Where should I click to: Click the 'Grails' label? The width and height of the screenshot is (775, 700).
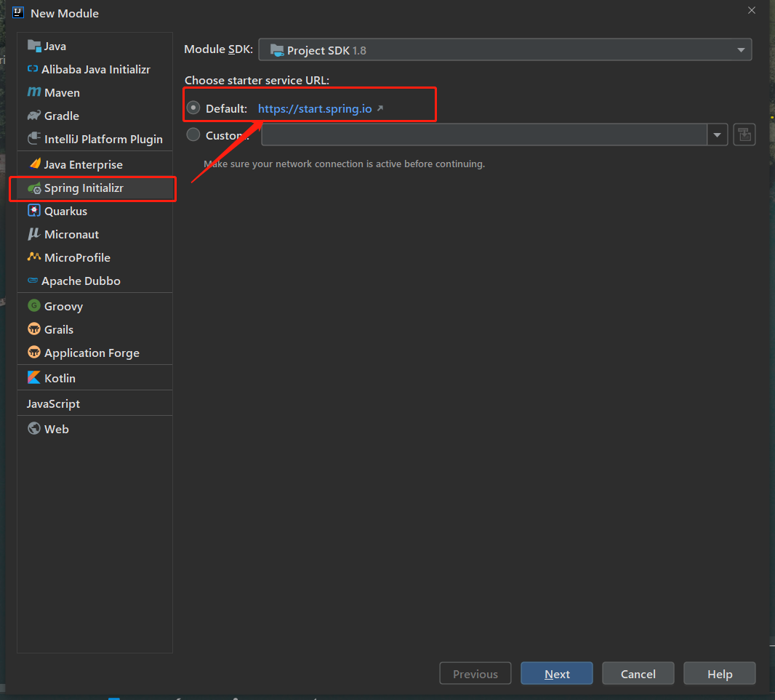[59, 329]
